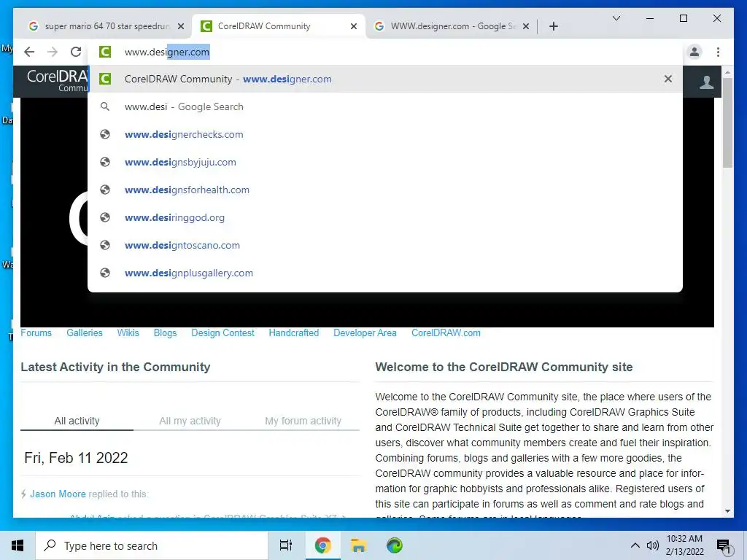Click 'Fri, Feb 11 2022' date heading
This screenshot has height=560, width=747.
(x=76, y=458)
